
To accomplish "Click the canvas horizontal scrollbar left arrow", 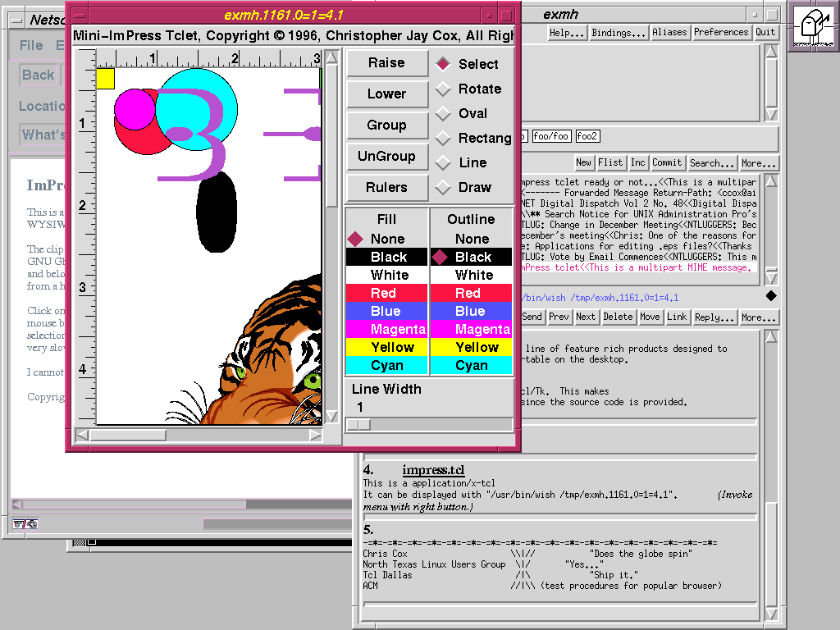I will coord(82,436).
